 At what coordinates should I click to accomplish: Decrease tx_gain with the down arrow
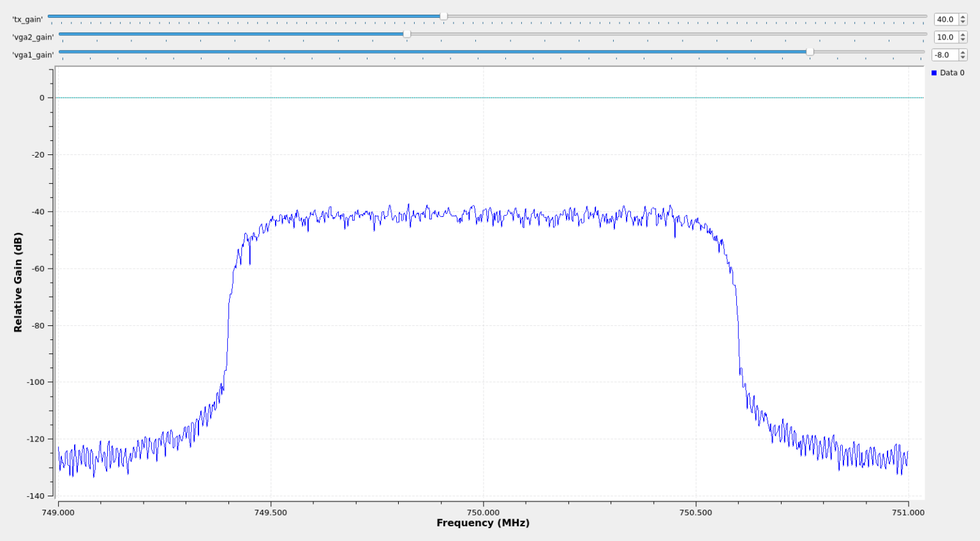click(963, 22)
